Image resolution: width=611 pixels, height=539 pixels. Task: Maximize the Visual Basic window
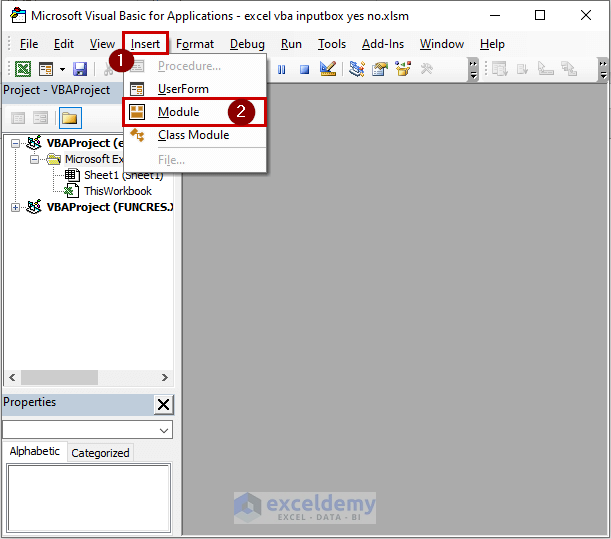(540, 15)
